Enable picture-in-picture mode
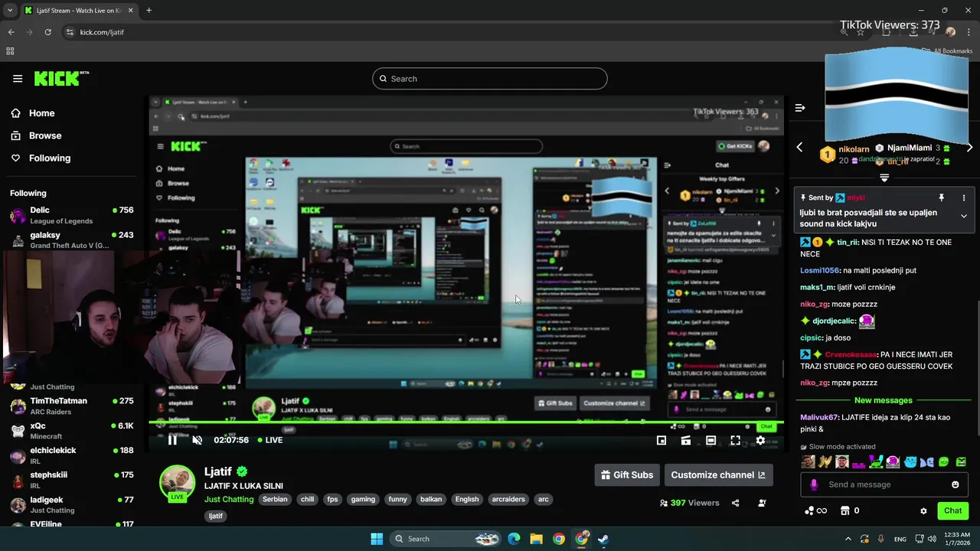The image size is (980, 551). tap(661, 440)
